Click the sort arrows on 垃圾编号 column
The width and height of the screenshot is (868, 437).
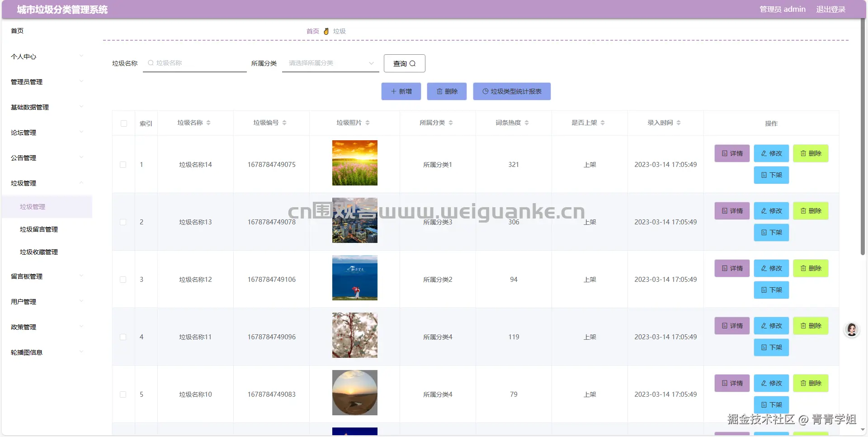(284, 123)
